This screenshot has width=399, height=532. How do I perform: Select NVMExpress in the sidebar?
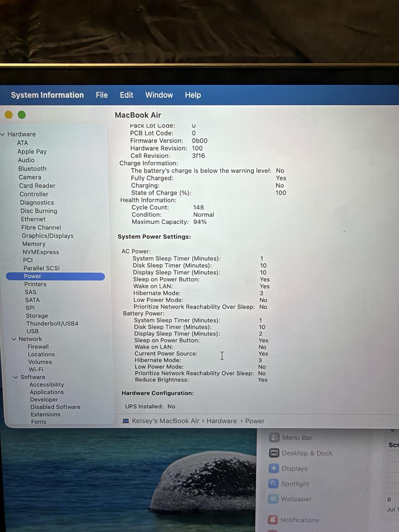[41, 252]
